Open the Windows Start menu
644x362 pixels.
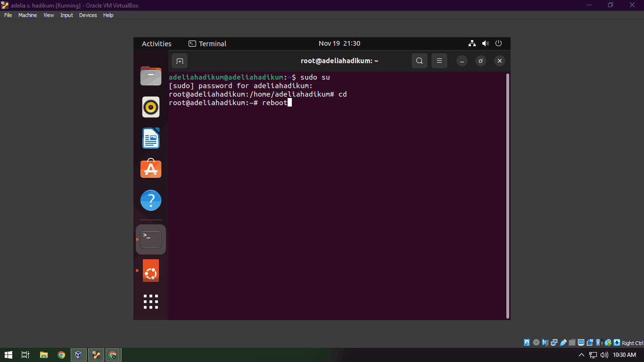pyautogui.click(x=8, y=355)
